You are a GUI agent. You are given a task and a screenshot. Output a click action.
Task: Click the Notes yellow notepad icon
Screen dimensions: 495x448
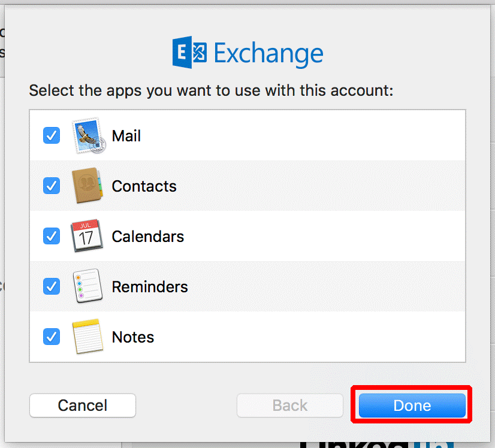(87, 337)
